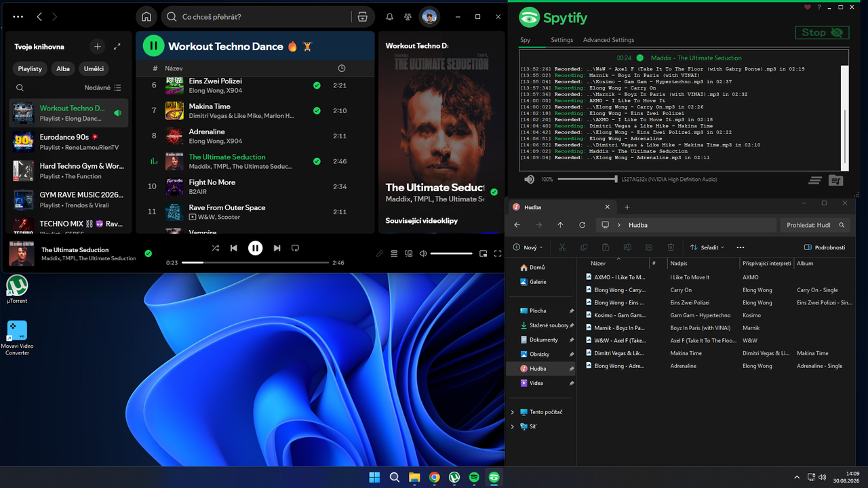Pause playlist with green button beside Workout Techno Dance
The height and width of the screenshot is (488, 868).
coord(153,46)
